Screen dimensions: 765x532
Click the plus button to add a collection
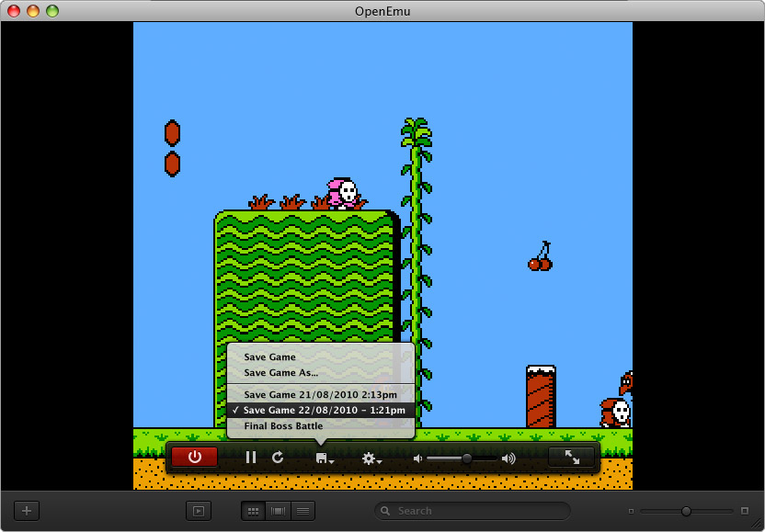point(27,511)
